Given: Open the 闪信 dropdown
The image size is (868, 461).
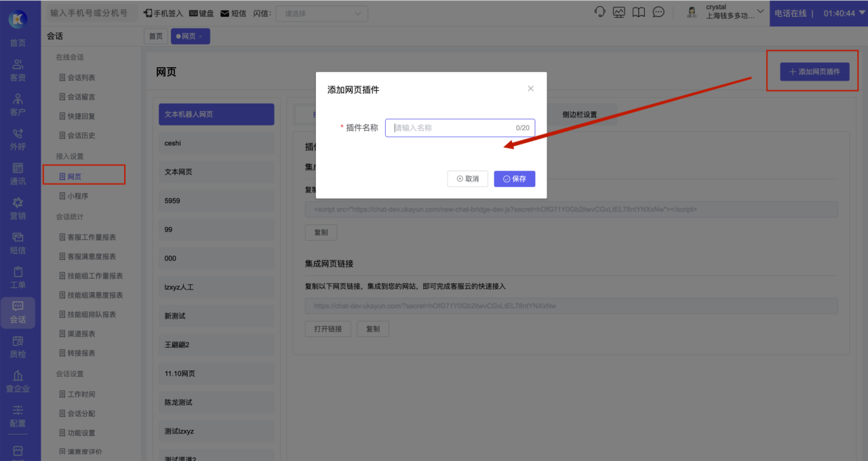Looking at the screenshot, I should click(322, 14).
